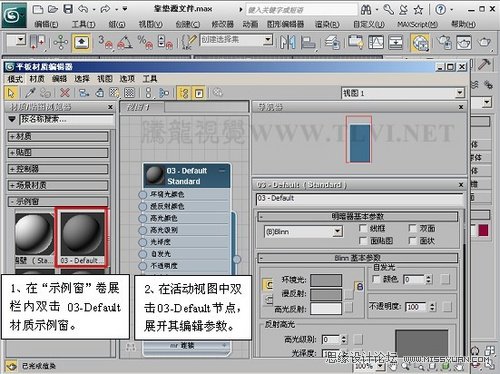500x374 pixels.
Task: Create a new file from quick access toolbar
Action: 38,9
